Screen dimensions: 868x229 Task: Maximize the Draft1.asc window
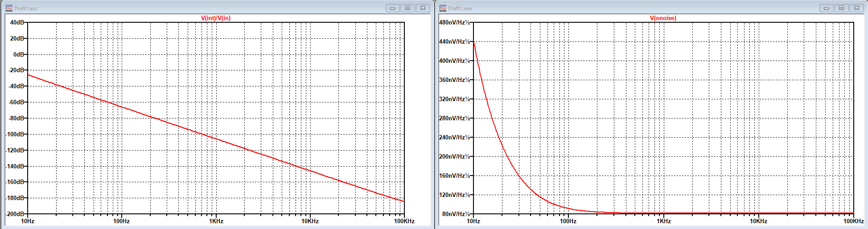point(408,8)
